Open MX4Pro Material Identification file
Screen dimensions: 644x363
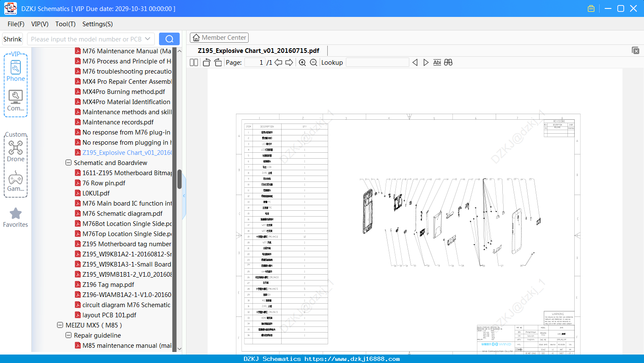123,102
